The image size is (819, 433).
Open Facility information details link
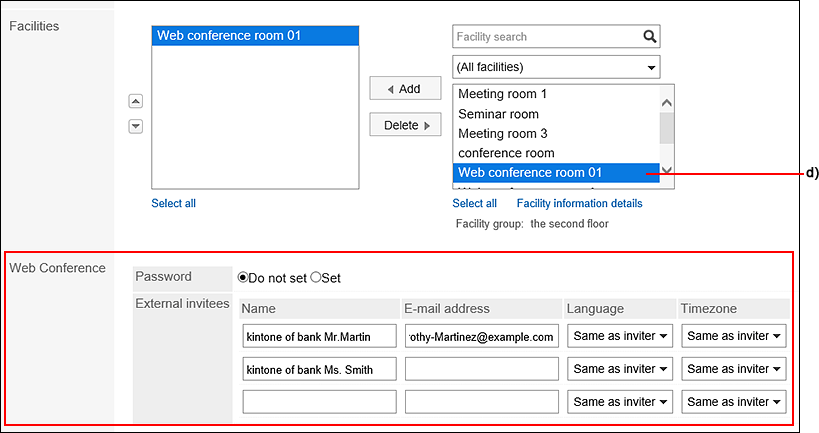(x=579, y=203)
